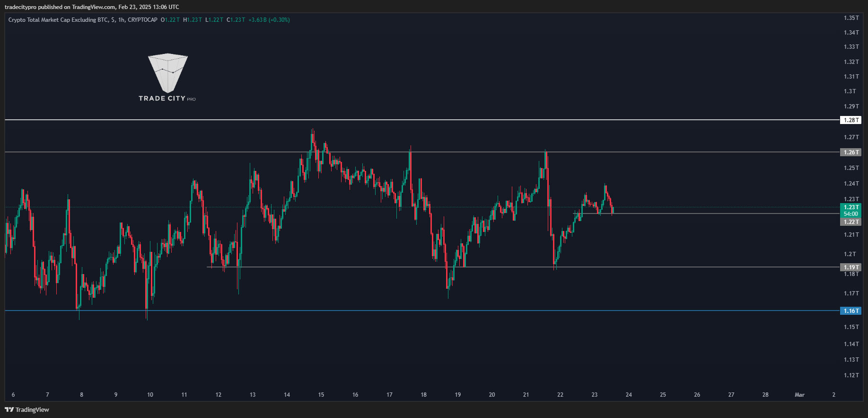Select the high value H1.23T
This screenshot has height=418, width=868.
pyautogui.click(x=193, y=20)
